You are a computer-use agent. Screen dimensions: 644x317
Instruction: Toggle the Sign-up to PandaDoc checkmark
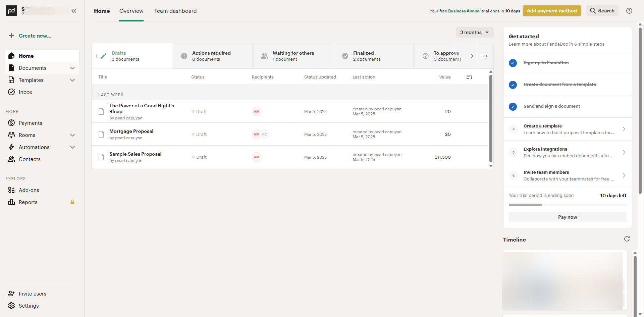tap(513, 63)
